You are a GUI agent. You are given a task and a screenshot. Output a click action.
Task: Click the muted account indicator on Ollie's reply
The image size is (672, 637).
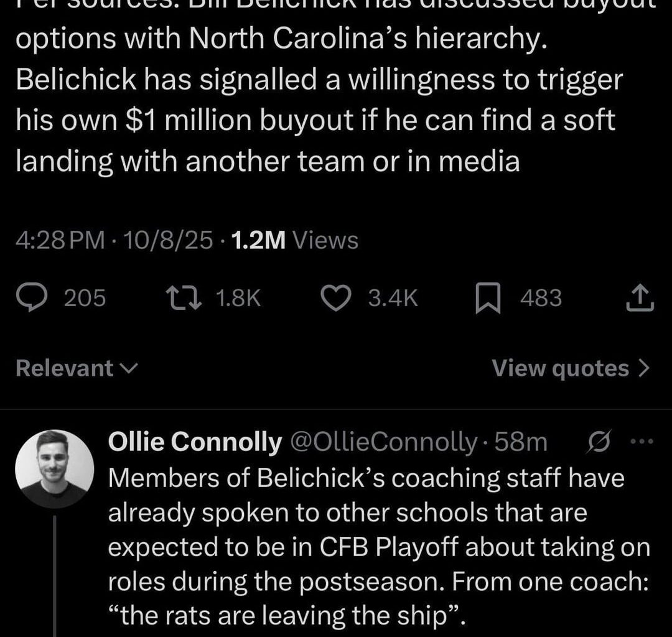click(599, 441)
